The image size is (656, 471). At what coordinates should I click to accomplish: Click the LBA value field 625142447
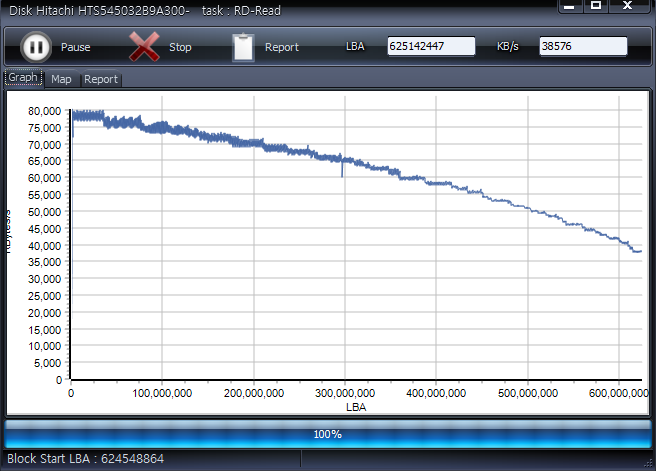431,46
